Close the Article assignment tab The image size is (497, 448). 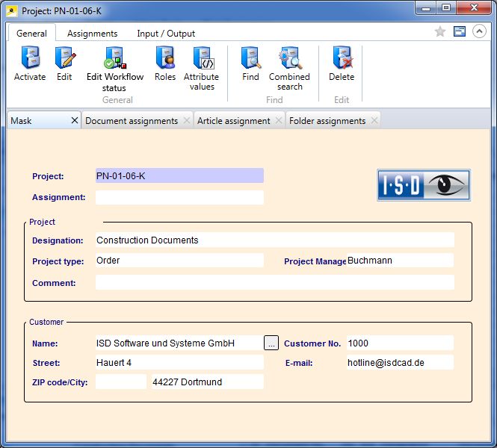click(x=278, y=121)
